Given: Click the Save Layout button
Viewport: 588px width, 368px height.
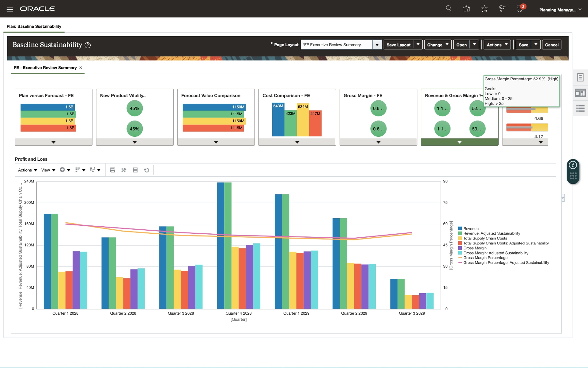Looking at the screenshot, I should [x=398, y=45].
